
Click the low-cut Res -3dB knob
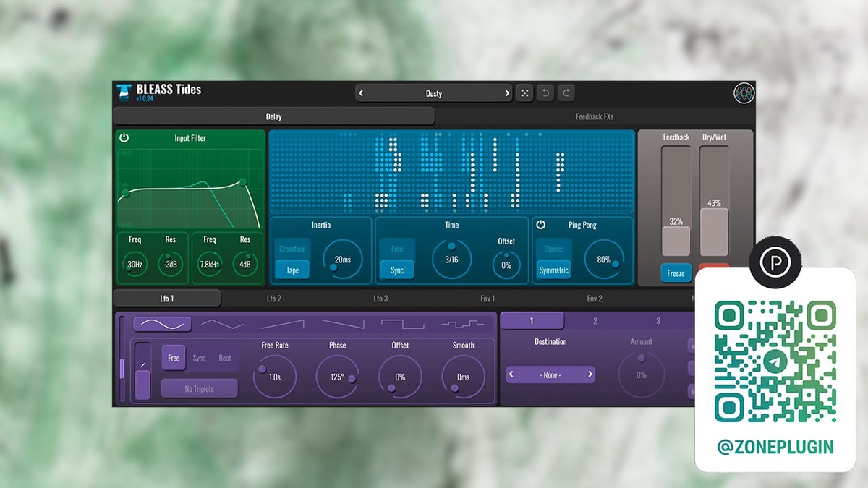click(x=171, y=264)
